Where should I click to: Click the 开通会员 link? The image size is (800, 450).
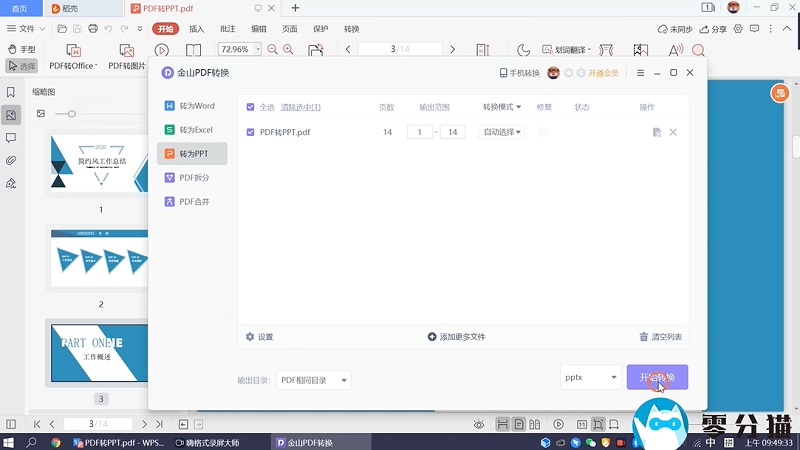tap(603, 73)
